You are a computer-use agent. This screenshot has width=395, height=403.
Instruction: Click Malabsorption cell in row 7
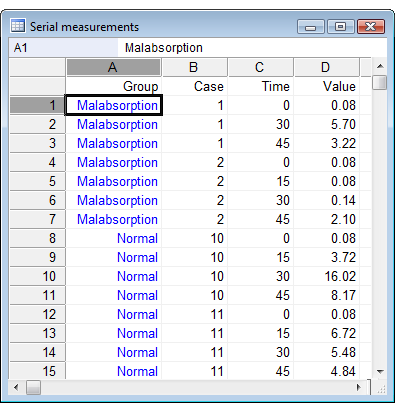click(114, 219)
